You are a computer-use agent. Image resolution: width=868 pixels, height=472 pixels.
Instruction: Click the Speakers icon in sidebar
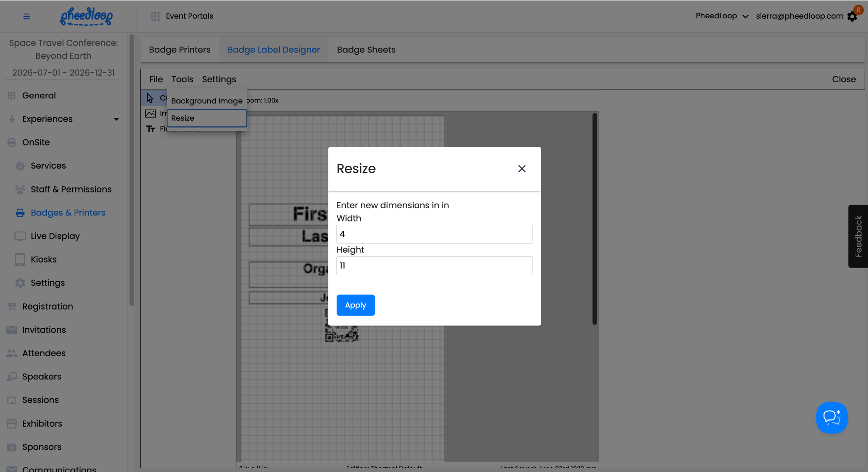(x=12, y=377)
